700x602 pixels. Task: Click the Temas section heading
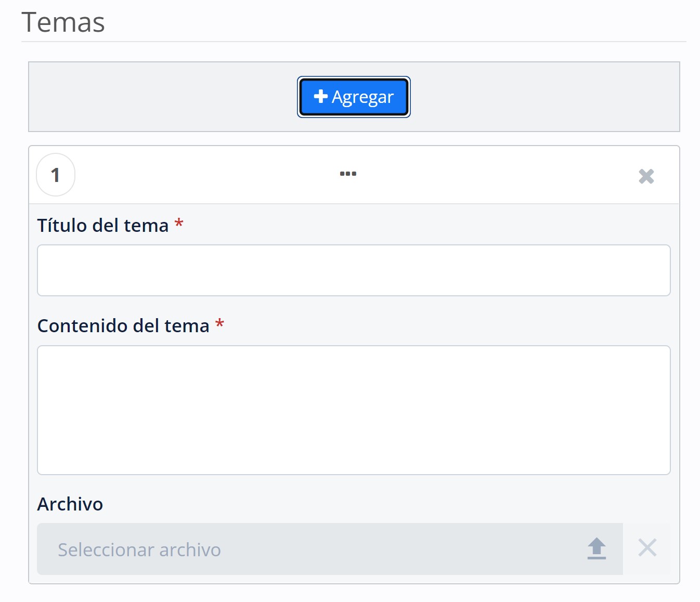pos(63,23)
